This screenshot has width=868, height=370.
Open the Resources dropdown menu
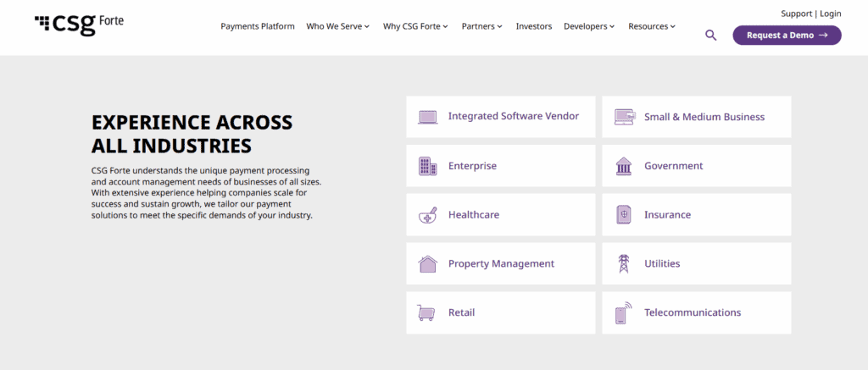(652, 26)
